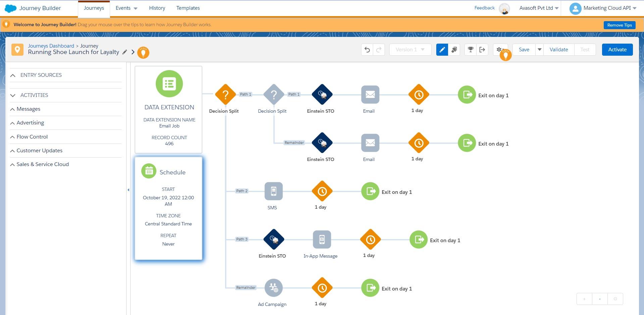Open the Schedule calendar icon
The height and width of the screenshot is (315, 644).
[x=149, y=171]
